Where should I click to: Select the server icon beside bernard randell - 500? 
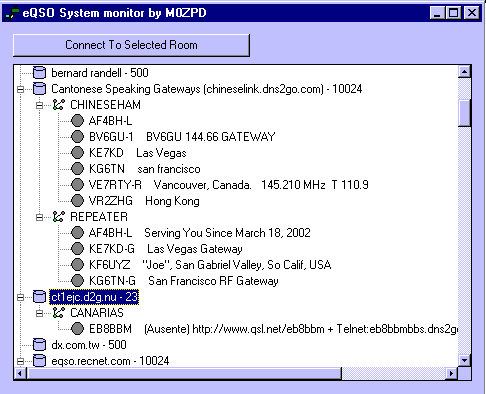[39, 73]
